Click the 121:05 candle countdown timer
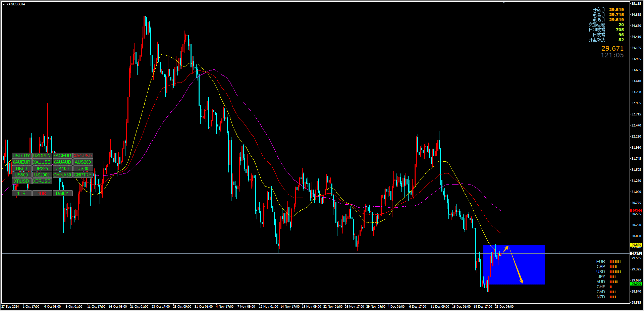This screenshot has height=311, width=644. click(x=612, y=55)
